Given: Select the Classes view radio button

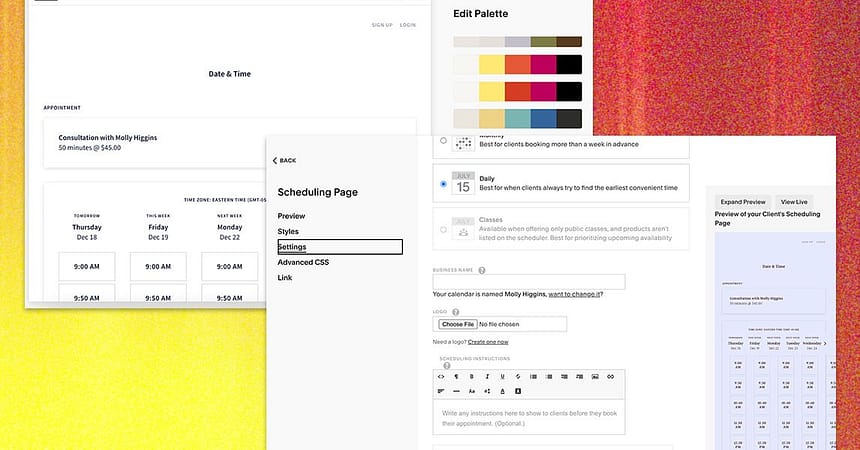Looking at the screenshot, I should point(443,229).
